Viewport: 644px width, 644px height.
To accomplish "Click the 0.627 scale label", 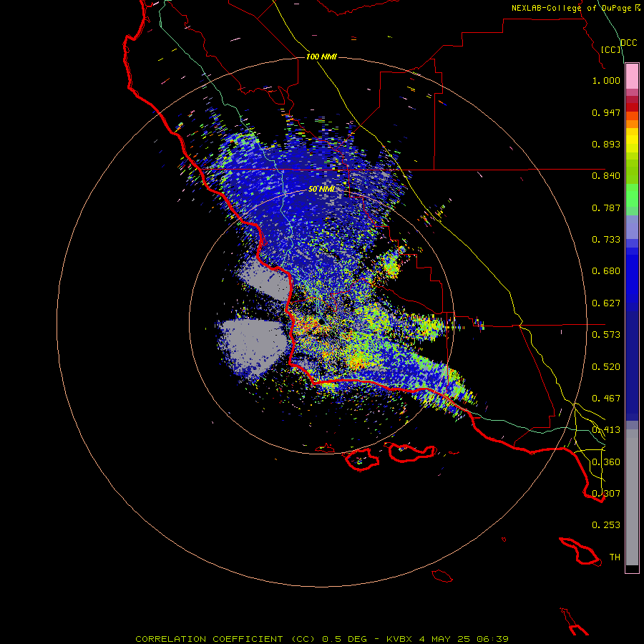I will [x=606, y=303].
